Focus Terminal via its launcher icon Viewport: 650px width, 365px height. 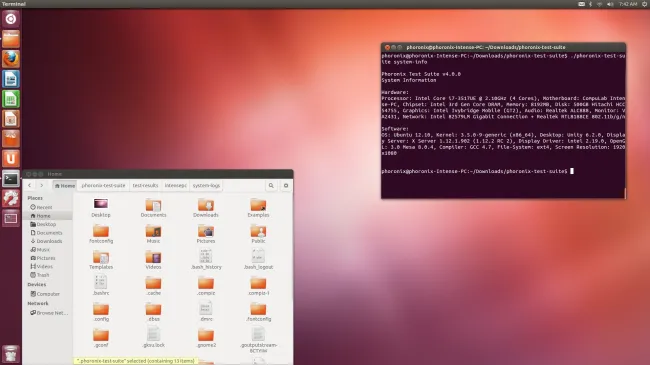[x=11, y=179]
